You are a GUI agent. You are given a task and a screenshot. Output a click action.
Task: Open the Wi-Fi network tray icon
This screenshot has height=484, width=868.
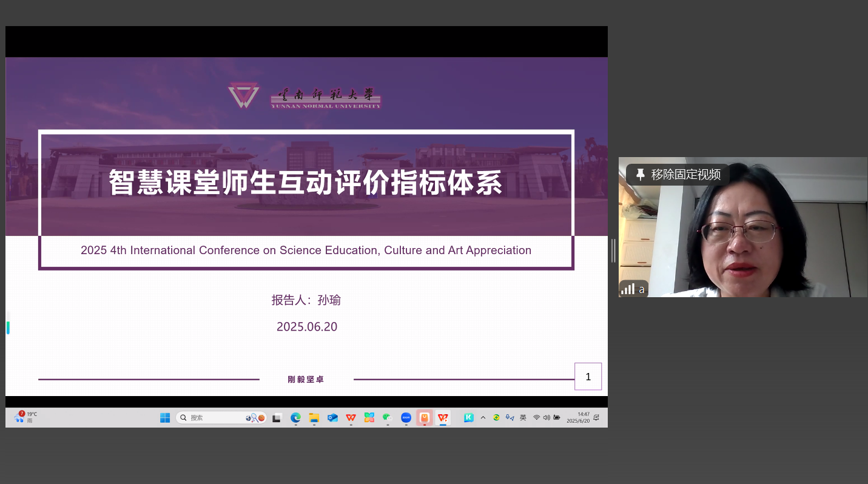point(536,417)
